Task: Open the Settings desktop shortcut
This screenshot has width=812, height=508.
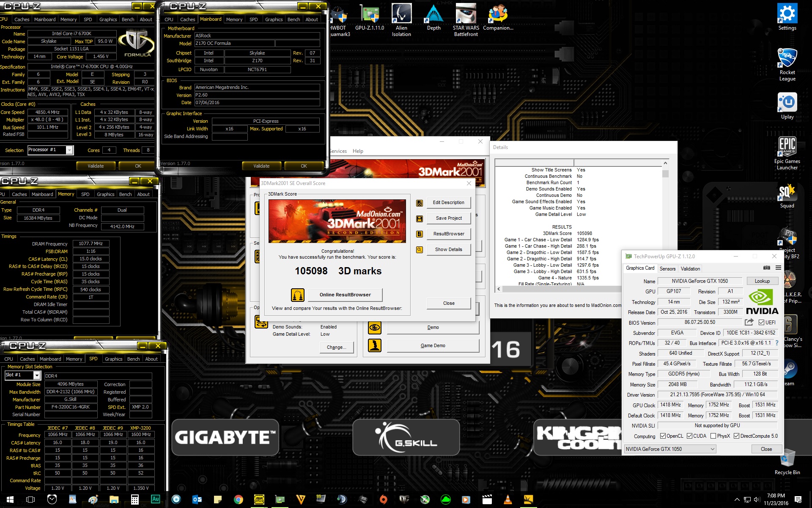Action: (787, 17)
